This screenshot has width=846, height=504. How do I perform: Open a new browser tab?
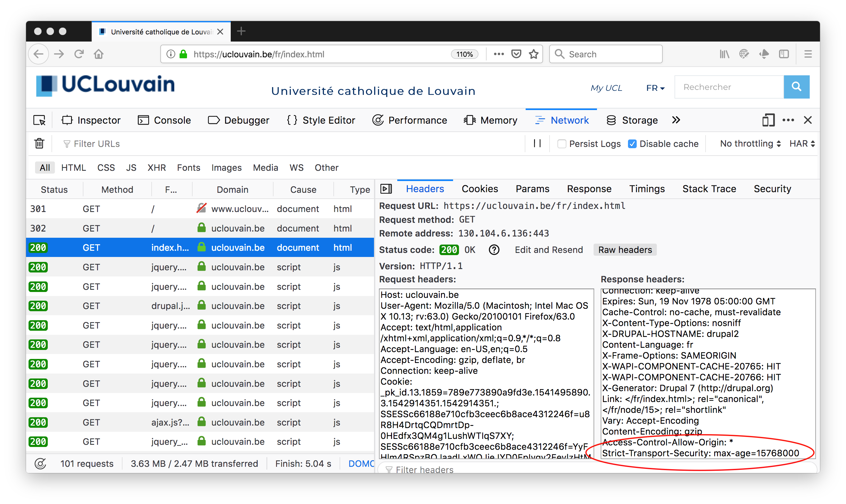[241, 31]
